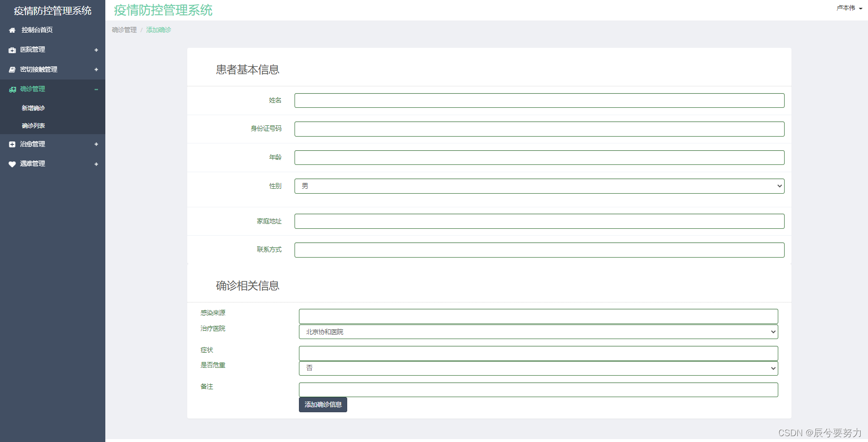Screen dimensions: 868x442
Task: Open the 治疗医院 dropdown showing 北京协和医院
Action: coord(538,332)
